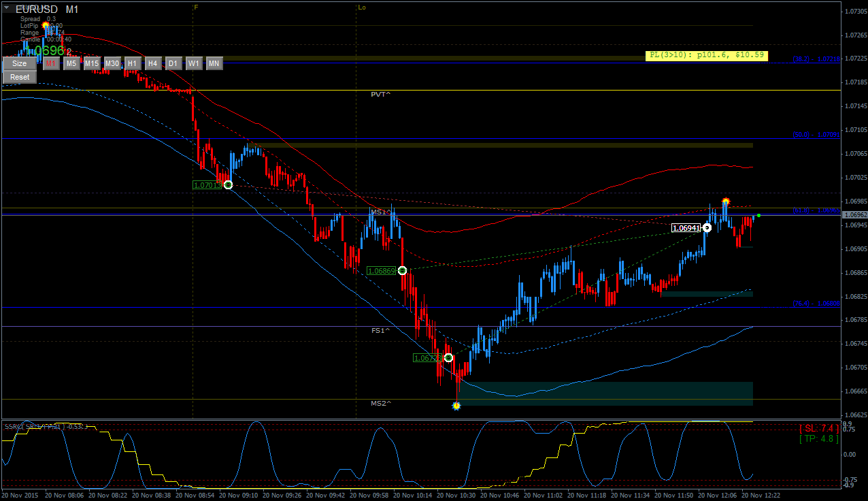Switch to the D1 timeframe
This screenshot has height=501, width=868.
(x=173, y=63)
